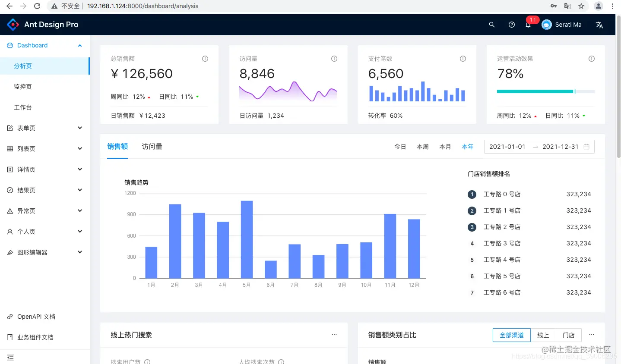Expand the 表单页 sidebar menu

pos(45,128)
